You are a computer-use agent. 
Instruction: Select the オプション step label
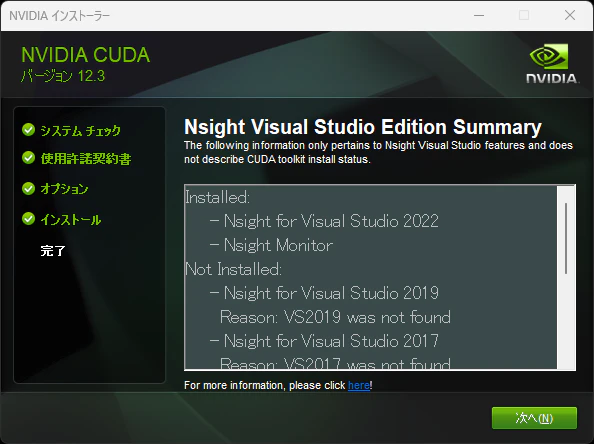[64, 189]
